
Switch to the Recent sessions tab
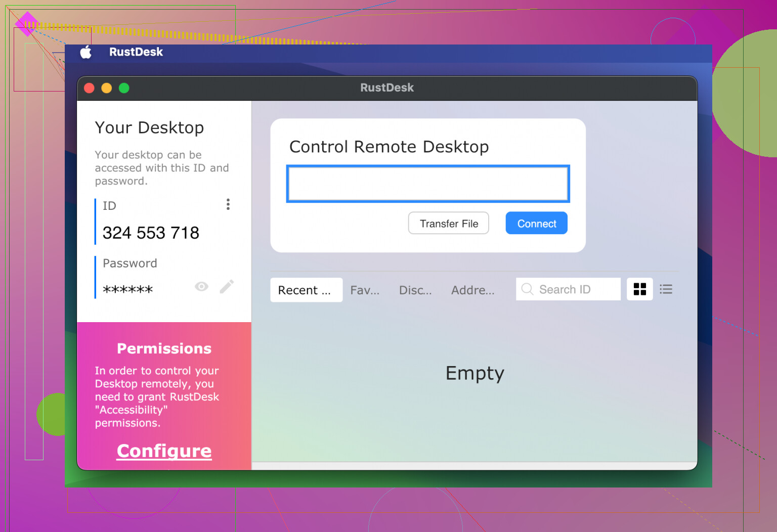point(307,290)
